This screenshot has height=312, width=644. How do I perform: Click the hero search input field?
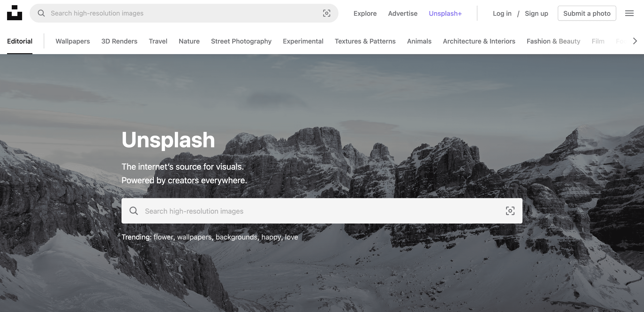coord(320,211)
